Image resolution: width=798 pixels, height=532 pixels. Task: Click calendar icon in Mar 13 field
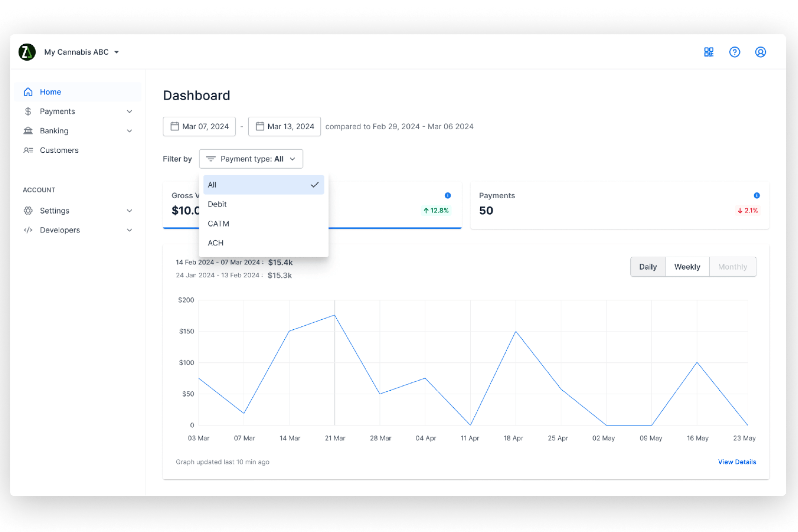260,126
